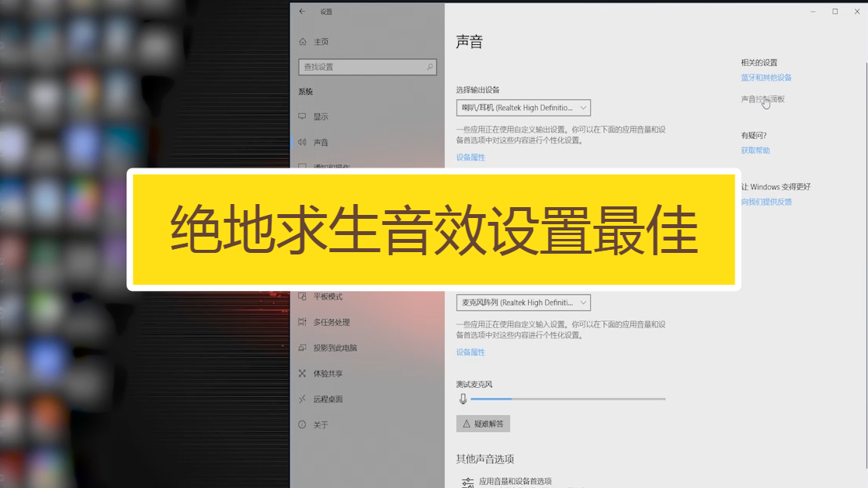Click the 应用音量和设备首选项 sliders icon
Image resolution: width=868 pixels, height=488 pixels.
(467, 483)
